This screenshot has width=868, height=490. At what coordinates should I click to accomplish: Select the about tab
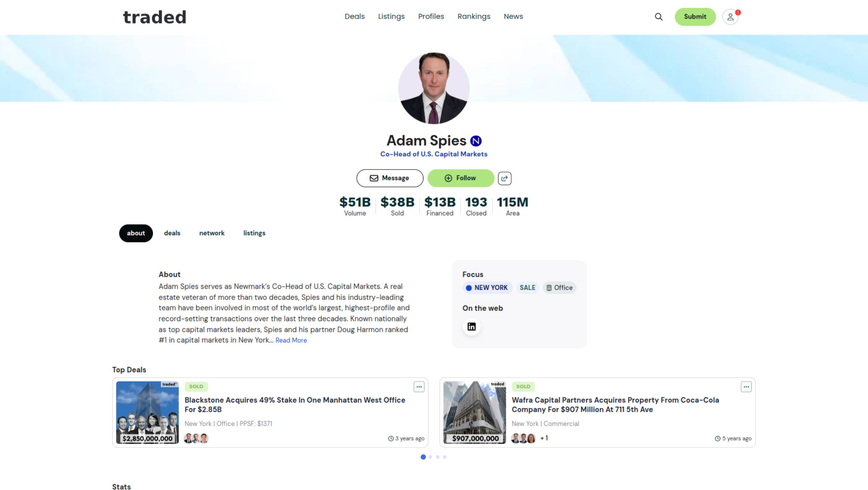click(136, 233)
